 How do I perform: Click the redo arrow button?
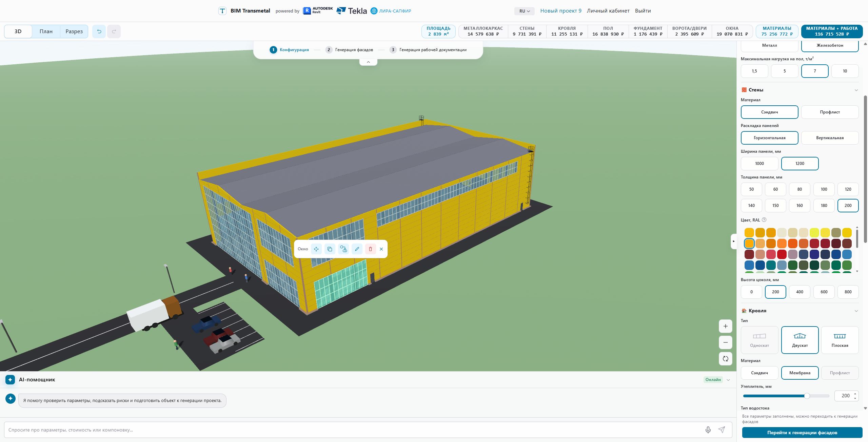click(114, 31)
